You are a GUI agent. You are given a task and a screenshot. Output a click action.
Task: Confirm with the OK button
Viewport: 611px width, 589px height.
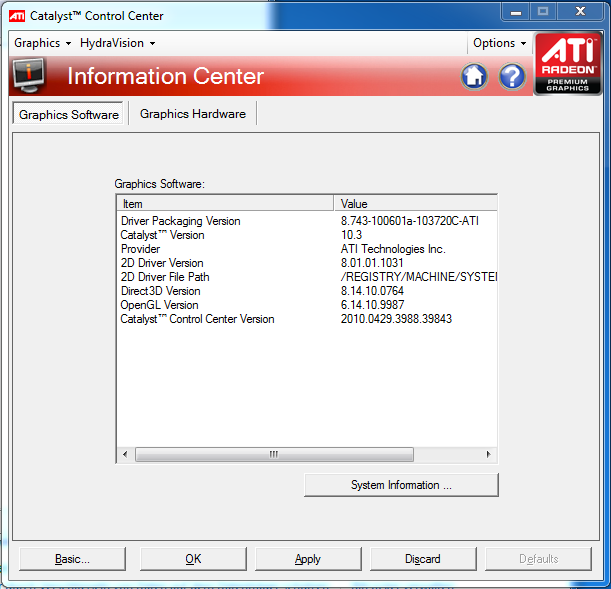click(x=193, y=559)
